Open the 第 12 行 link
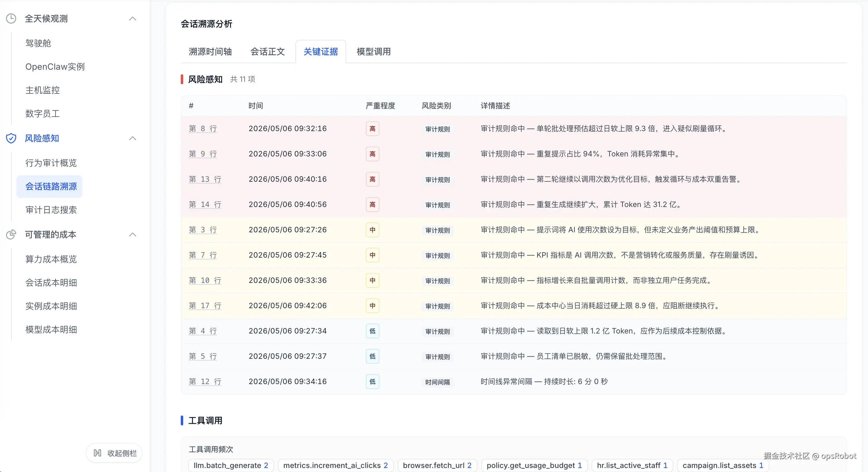The image size is (868, 472). 205,381
